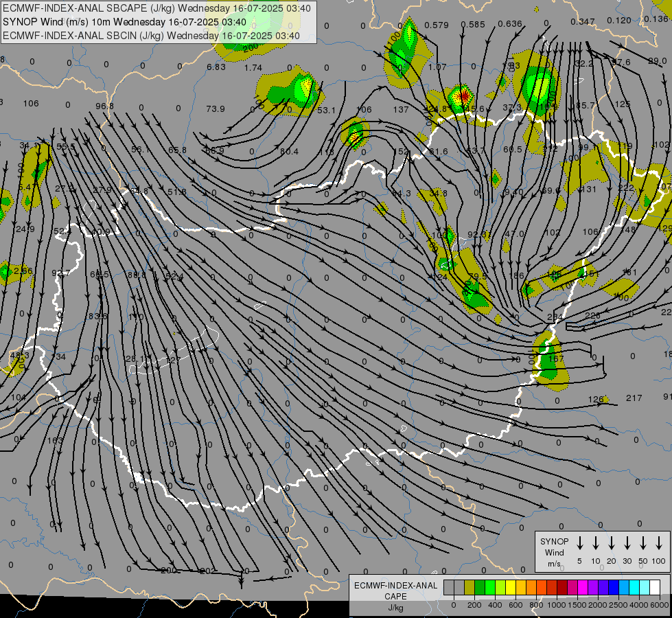Click the wind legend arrow labeled 100
Viewport: 672px width, 618px height.
659,543
